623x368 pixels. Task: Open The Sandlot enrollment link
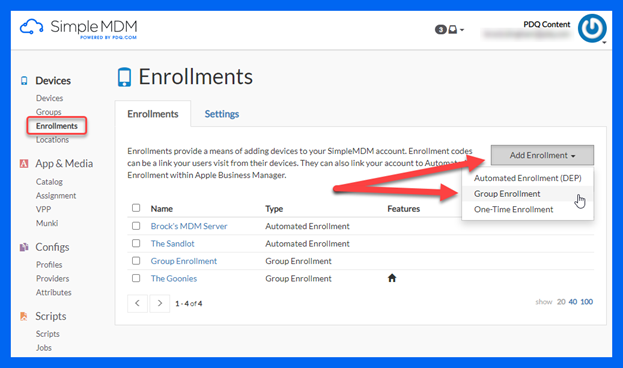coord(172,244)
